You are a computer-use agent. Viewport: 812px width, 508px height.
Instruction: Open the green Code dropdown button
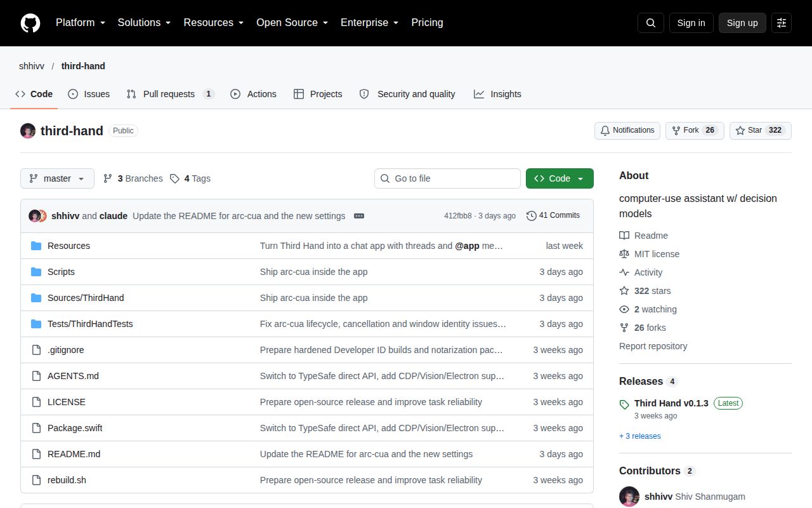(x=560, y=178)
